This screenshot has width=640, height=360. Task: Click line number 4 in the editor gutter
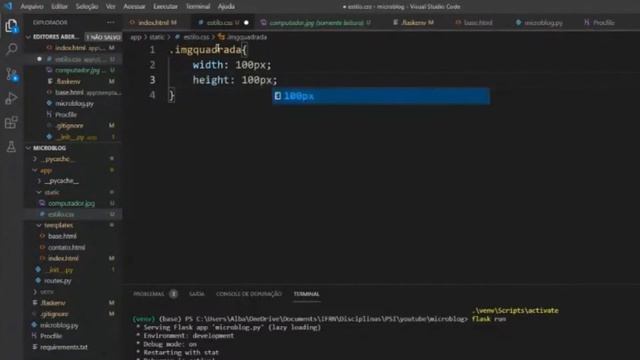[x=152, y=95]
